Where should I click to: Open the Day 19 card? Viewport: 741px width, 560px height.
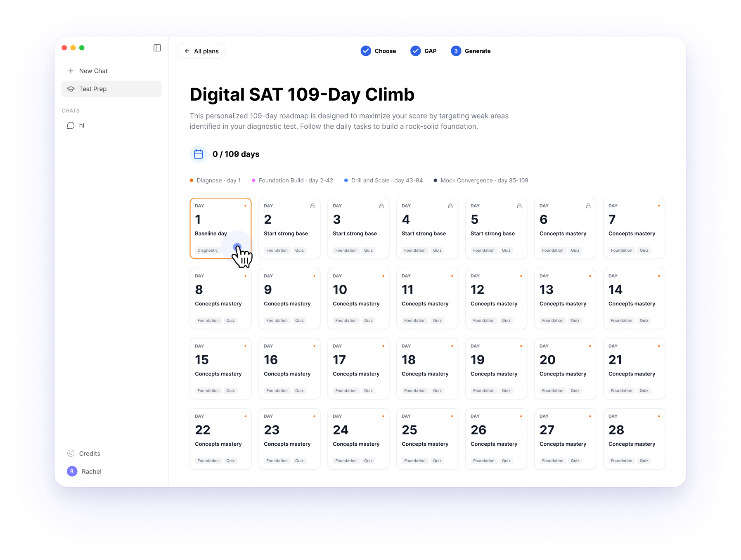pos(496,369)
